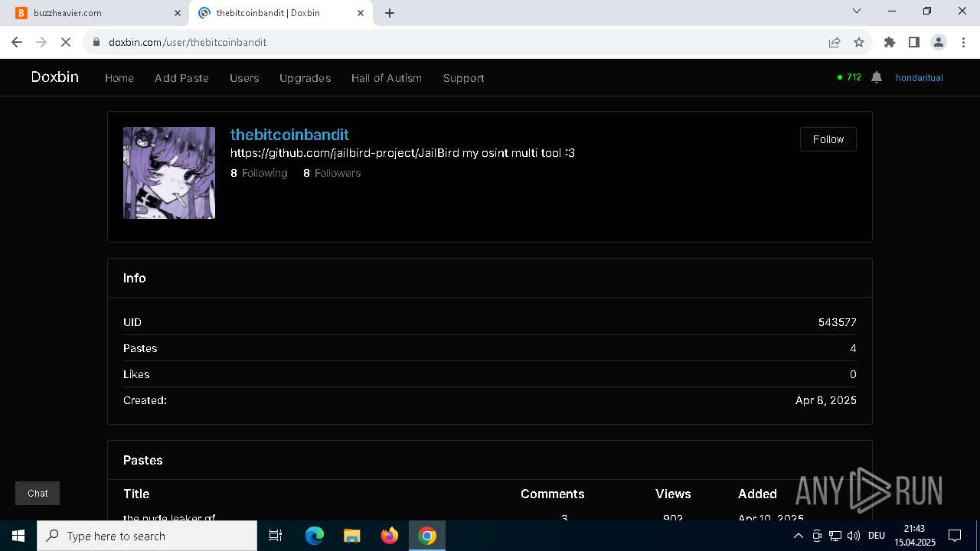Open the Support page
980x551 pixels.
pos(463,78)
